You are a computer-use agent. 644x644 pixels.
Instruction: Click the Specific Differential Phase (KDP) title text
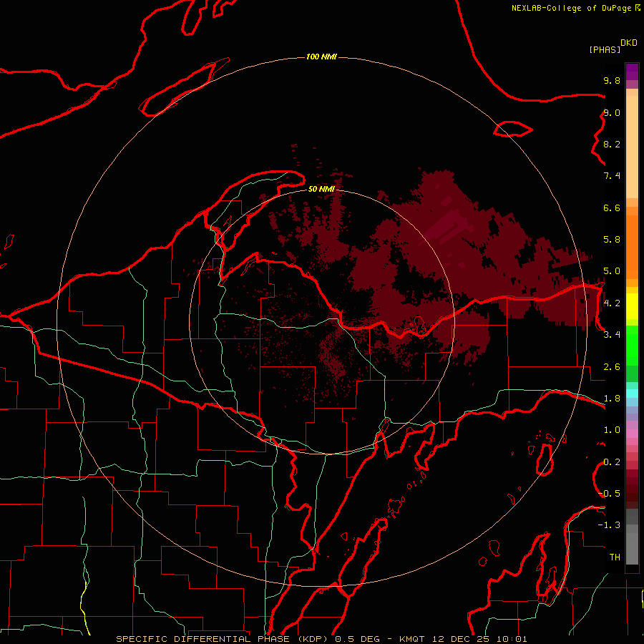click(x=223, y=639)
